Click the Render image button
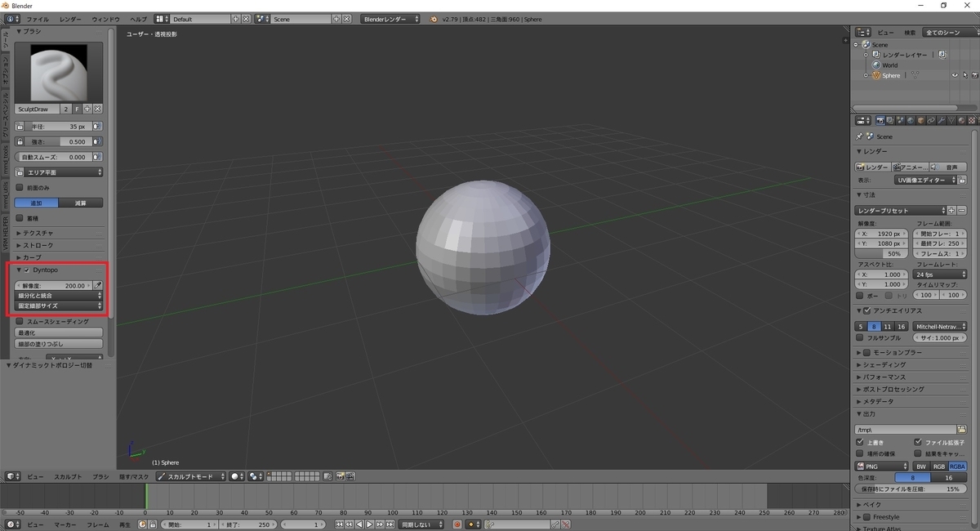Viewport: 980px width, 531px height. click(x=873, y=167)
